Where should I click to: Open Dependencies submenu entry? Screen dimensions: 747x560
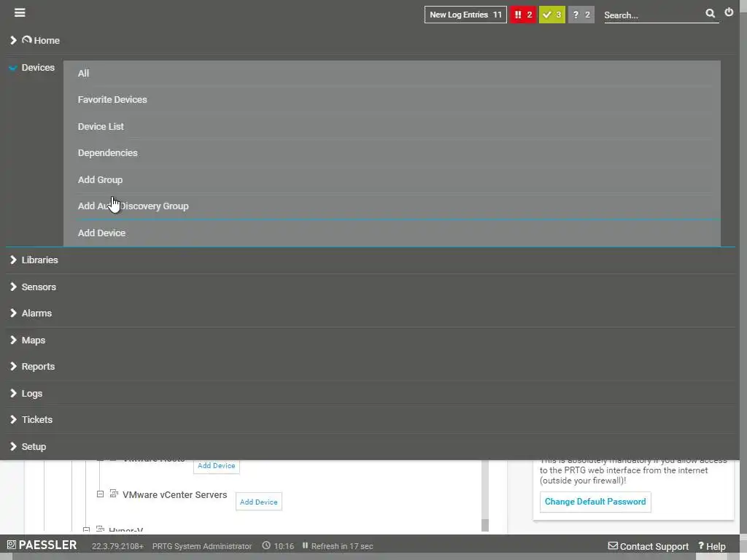[x=108, y=153]
